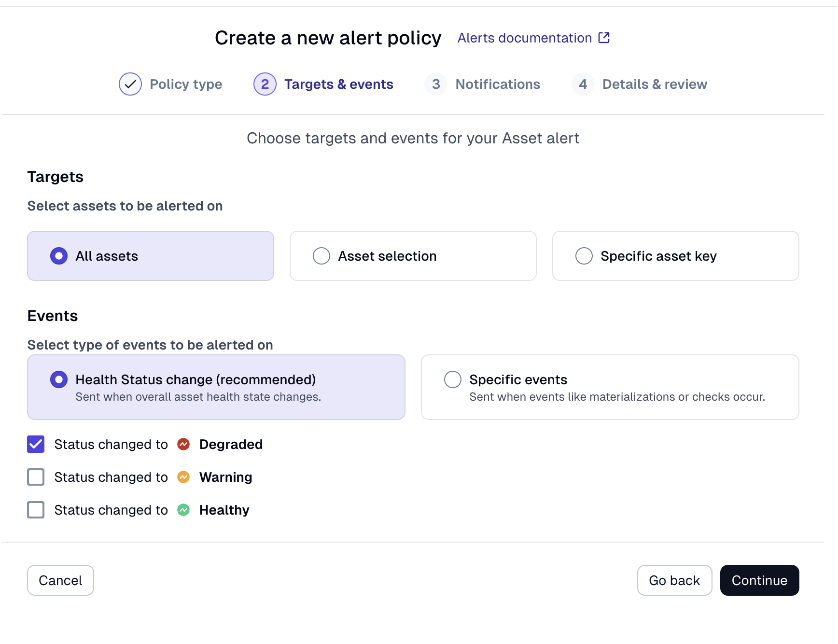Uncheck the Degraded status checkbox
This screenshot has width=838, height=644.
(x=36, y=444)
